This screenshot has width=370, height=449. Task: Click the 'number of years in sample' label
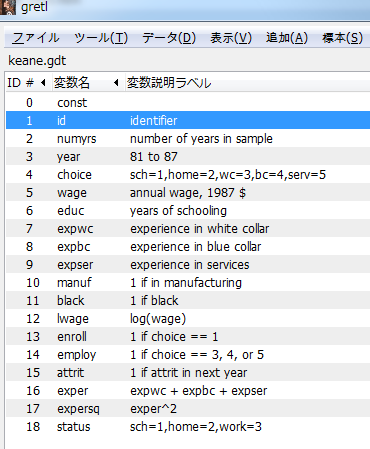click(201, 139)
